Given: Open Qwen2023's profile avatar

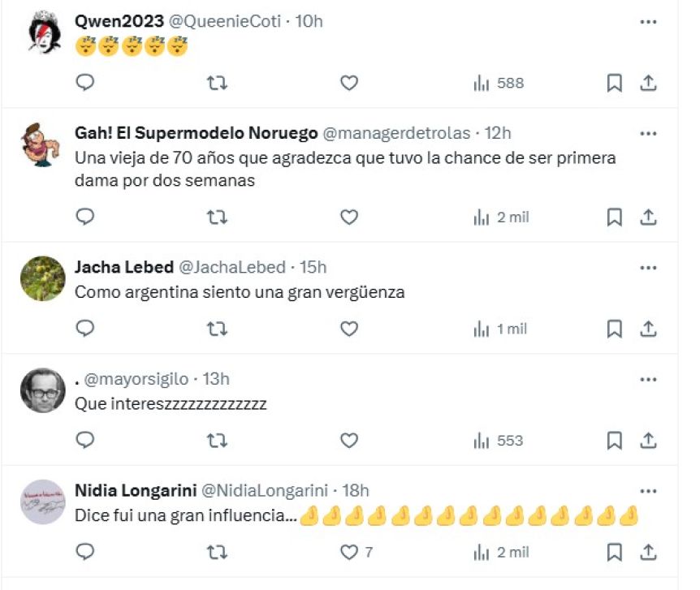Looking at the screenshot, I should (x=42, y=33).
